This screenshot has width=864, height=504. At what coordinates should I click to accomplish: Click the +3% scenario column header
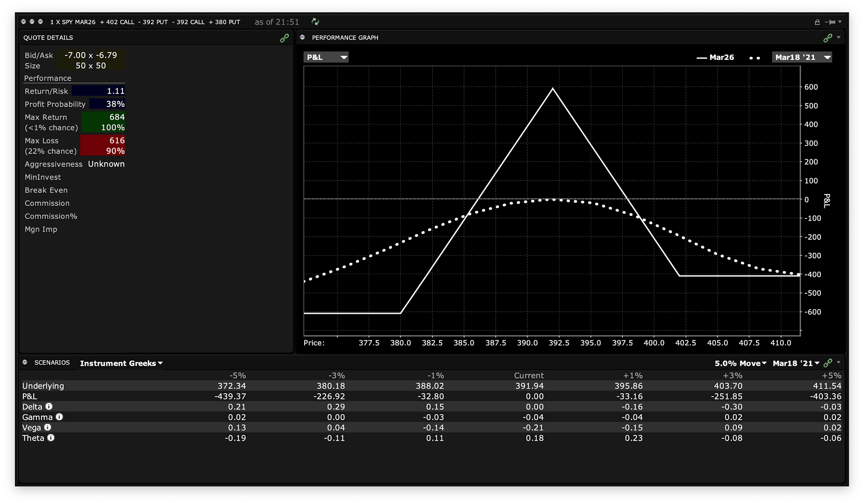pyautogui.click(x=732, y=375)
